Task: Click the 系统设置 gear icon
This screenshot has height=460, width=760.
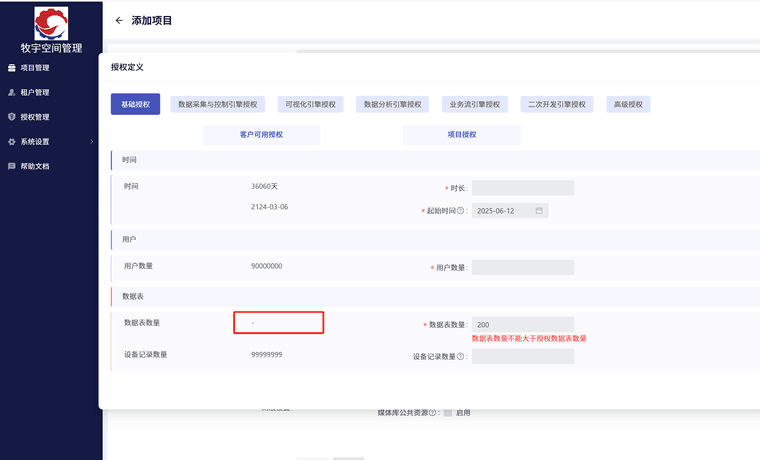Action: (x=12, y=142)
